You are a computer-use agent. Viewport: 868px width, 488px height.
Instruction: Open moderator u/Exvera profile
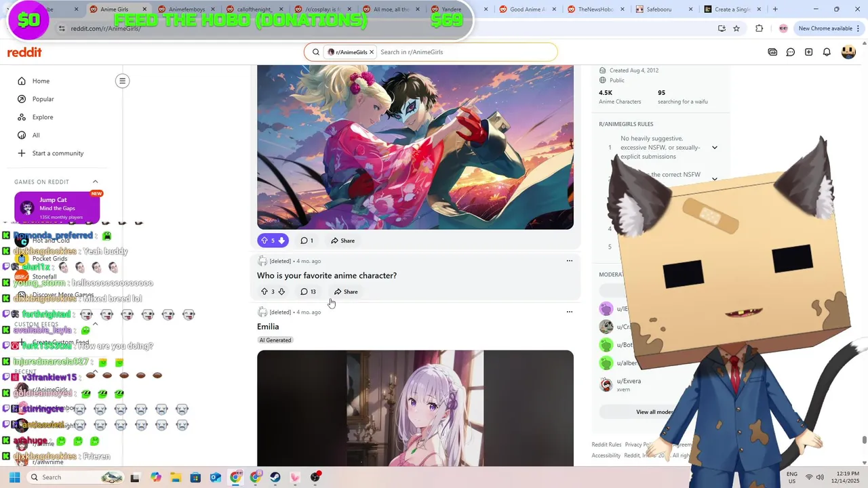(x=628, y=381)
